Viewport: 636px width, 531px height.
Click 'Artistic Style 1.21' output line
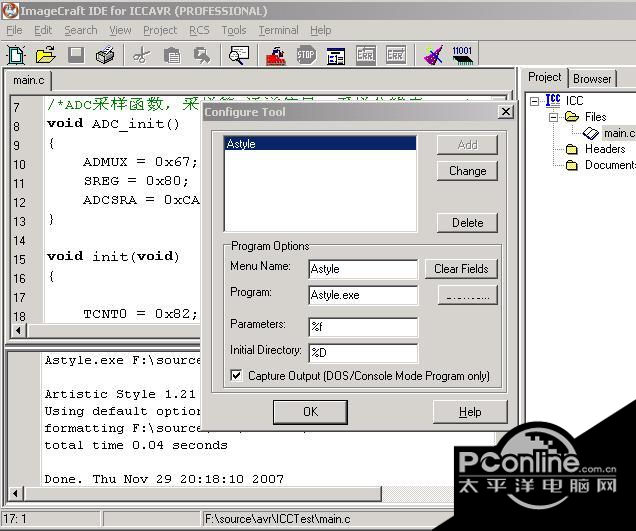pos(120,394)
